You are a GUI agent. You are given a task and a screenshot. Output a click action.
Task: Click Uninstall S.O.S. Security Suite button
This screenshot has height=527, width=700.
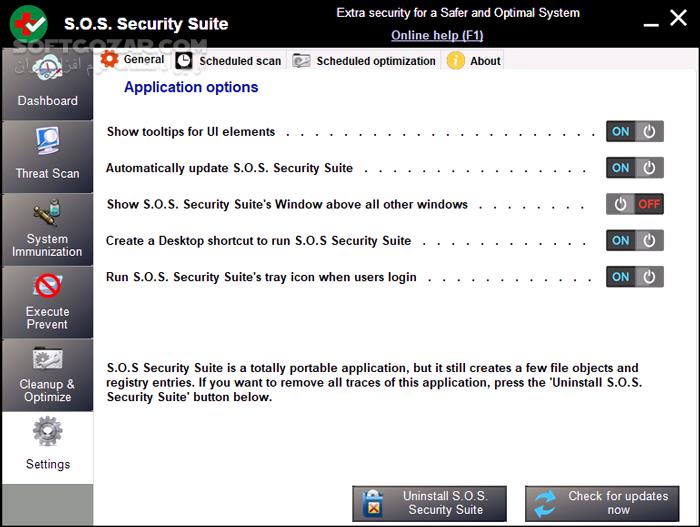430,503
